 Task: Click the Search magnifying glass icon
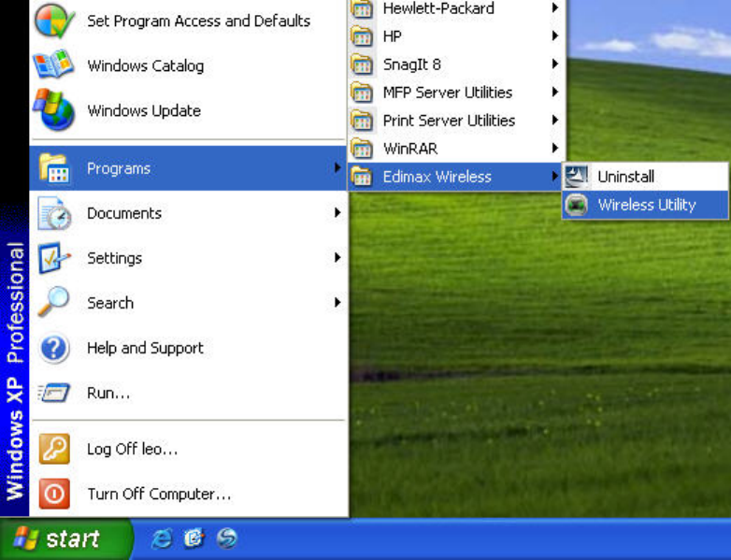[x=53, y=302]
